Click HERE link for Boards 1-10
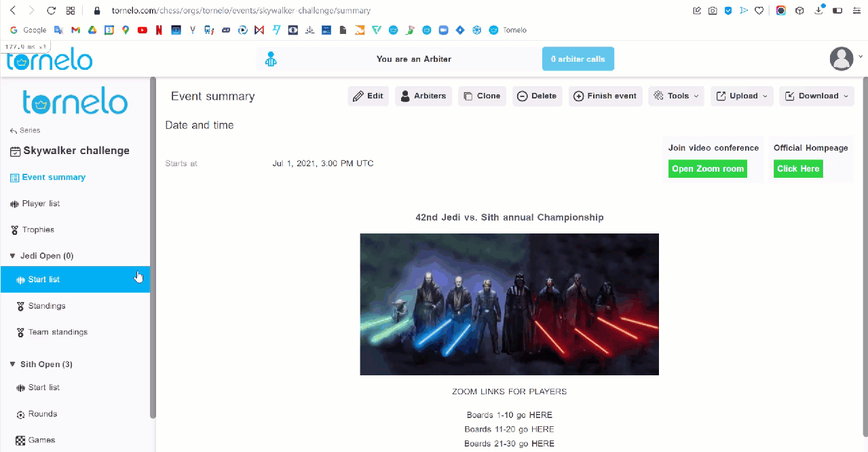 point(542,415)
